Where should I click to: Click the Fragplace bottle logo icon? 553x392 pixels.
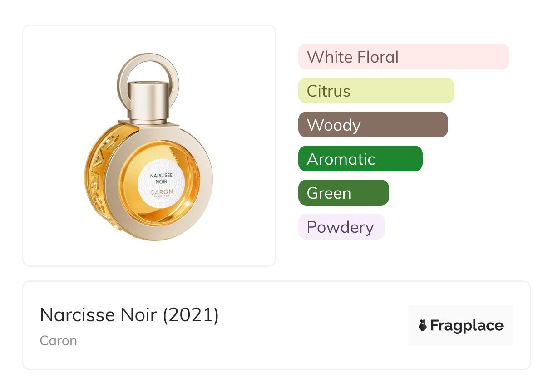(x=423, y=325)
